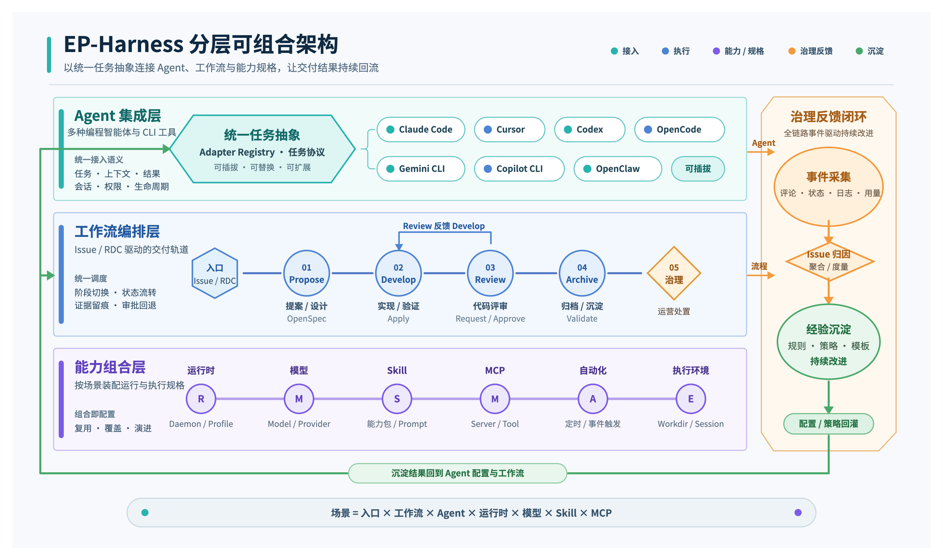Click the 能力组合层 heading
Image resolution: width=943 pixels, height=560 pixels.
(x=110, y=367)
